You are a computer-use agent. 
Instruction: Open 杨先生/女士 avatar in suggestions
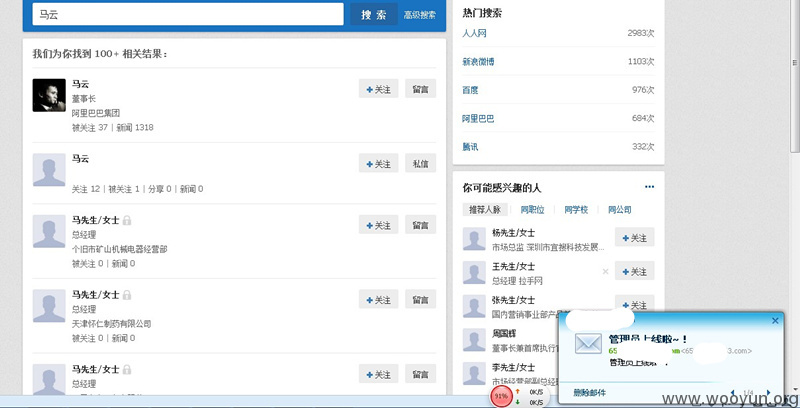(x=474, y=239)
